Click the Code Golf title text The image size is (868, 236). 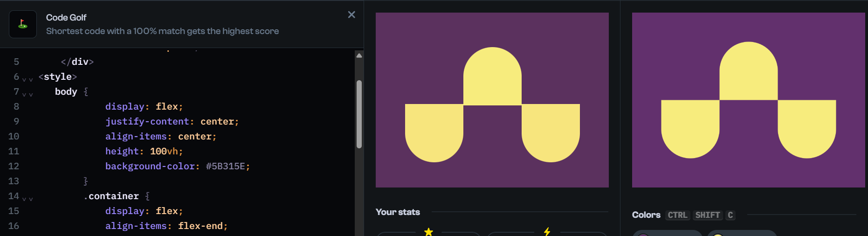(66, 18)
